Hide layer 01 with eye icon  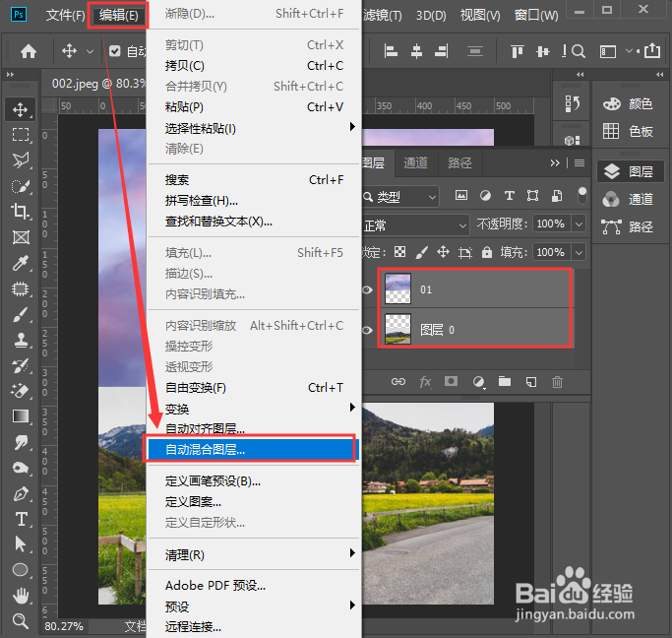[x=367, y=289]
